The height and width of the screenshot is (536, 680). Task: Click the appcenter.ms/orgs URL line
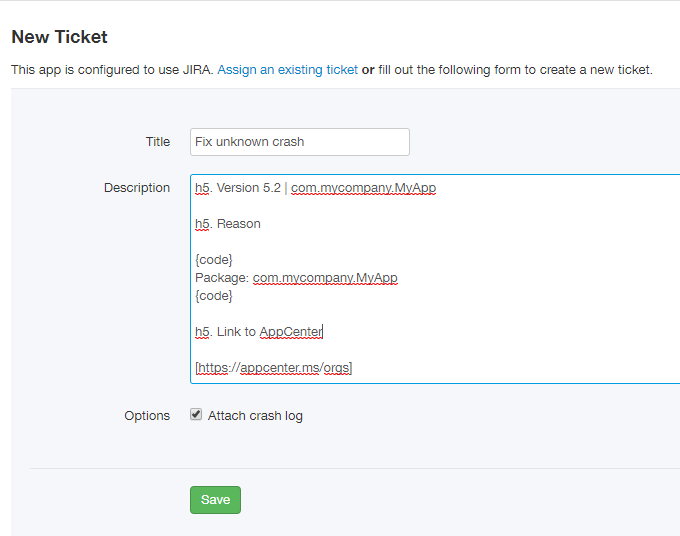click(274, 368)
